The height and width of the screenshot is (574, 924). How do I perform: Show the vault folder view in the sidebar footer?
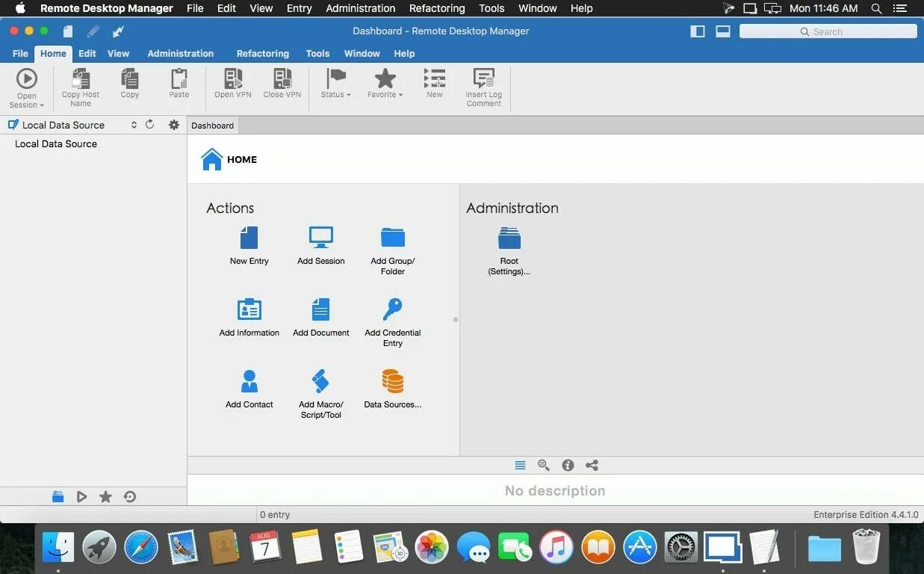[58, 496]
